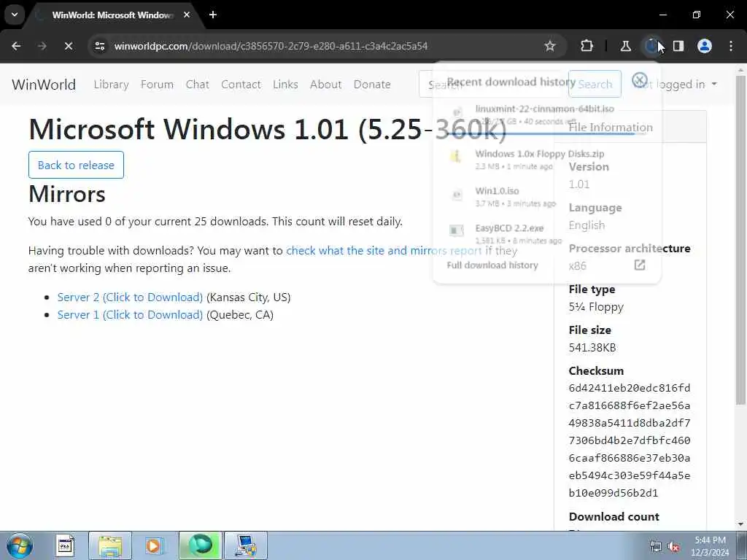The height and width of the screenshot is (560, 747).
Task: Open Chrome Labs flask icon
Action: (x=625, y=46)
